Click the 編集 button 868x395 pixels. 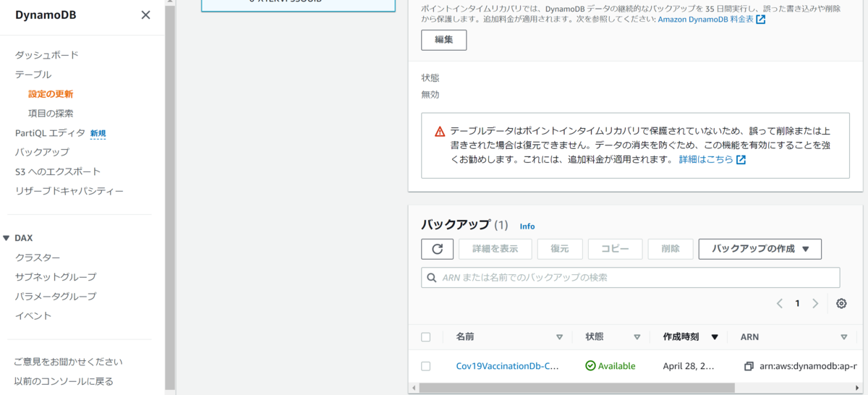coord(444,40)
